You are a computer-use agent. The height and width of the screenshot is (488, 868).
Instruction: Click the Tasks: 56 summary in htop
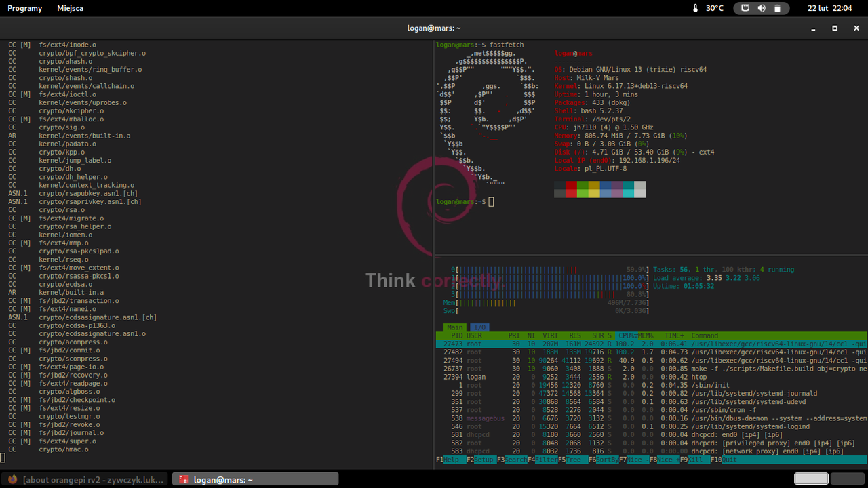(x=724, y=270)
